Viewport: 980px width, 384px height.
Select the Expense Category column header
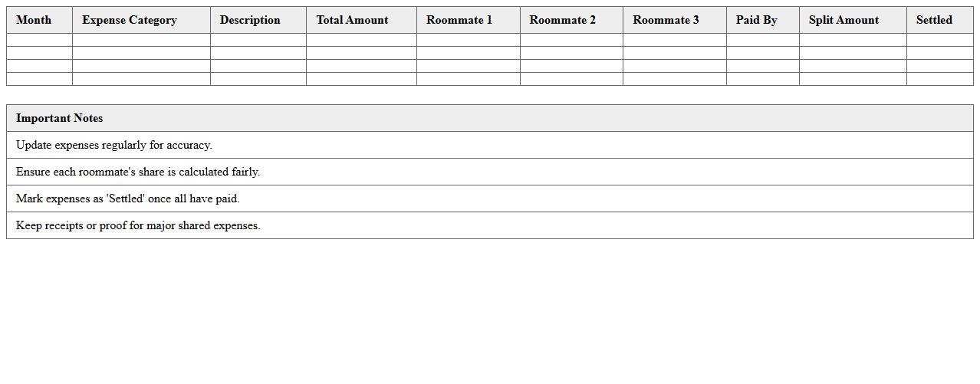pyautogui.click(x=130, y=20)
